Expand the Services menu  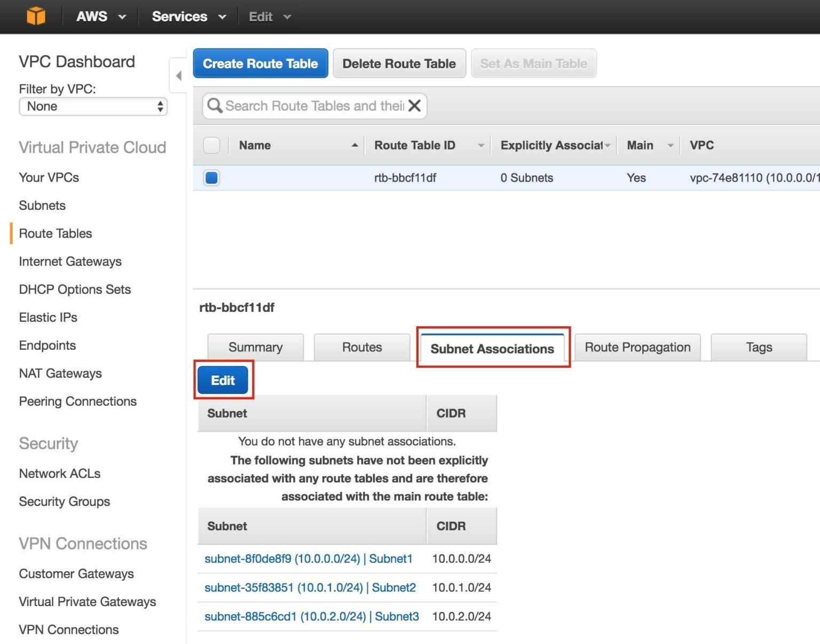[x=188, y=17]
